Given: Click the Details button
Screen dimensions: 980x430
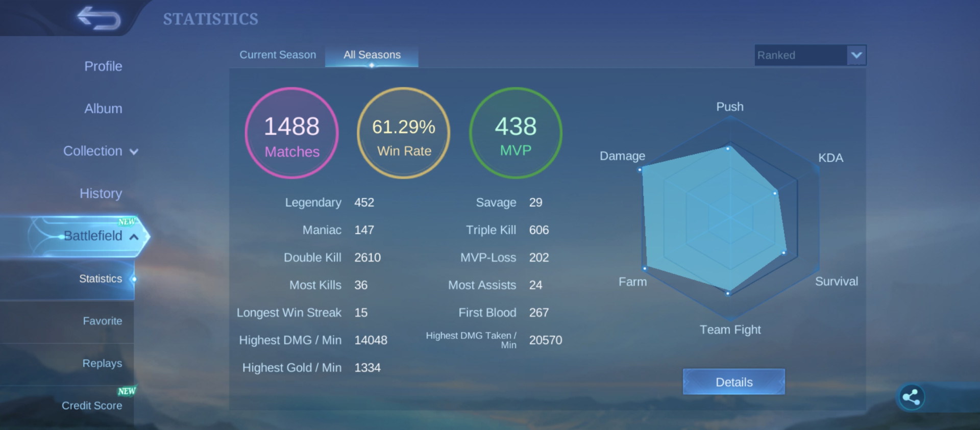Looking at the screenshot, I should (734, 382).
